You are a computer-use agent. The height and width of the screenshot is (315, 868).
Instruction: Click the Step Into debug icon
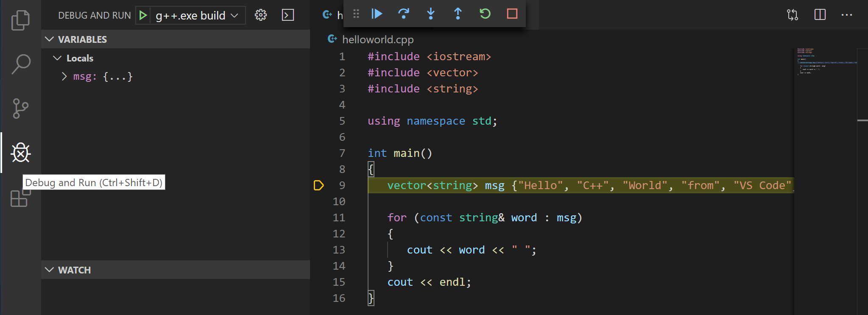point(430,14)
